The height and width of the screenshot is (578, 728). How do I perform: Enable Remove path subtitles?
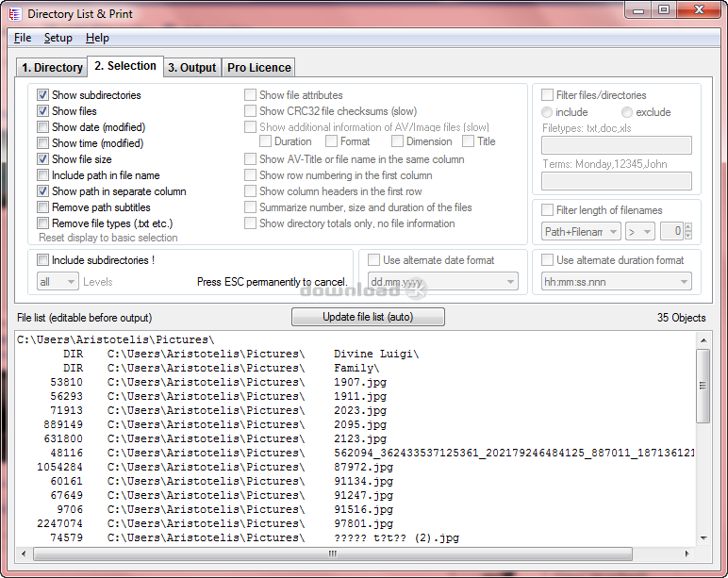tap(42, 207)
